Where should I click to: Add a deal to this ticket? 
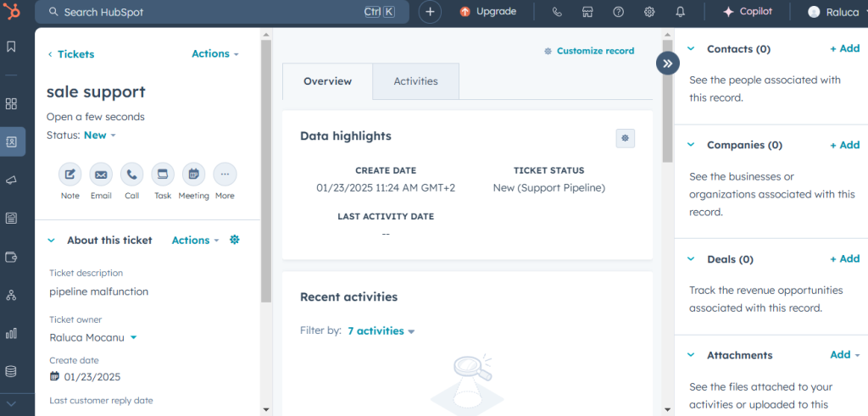click(845, 259)
